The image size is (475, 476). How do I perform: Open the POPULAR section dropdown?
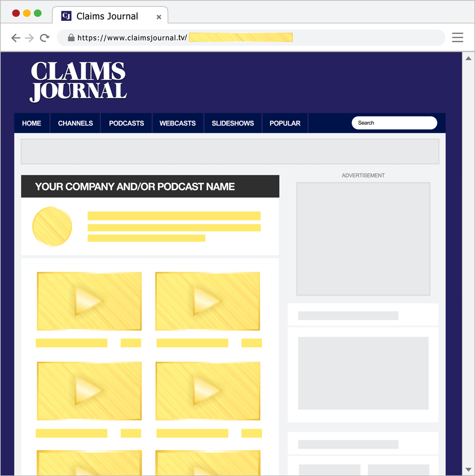(284, 123)
